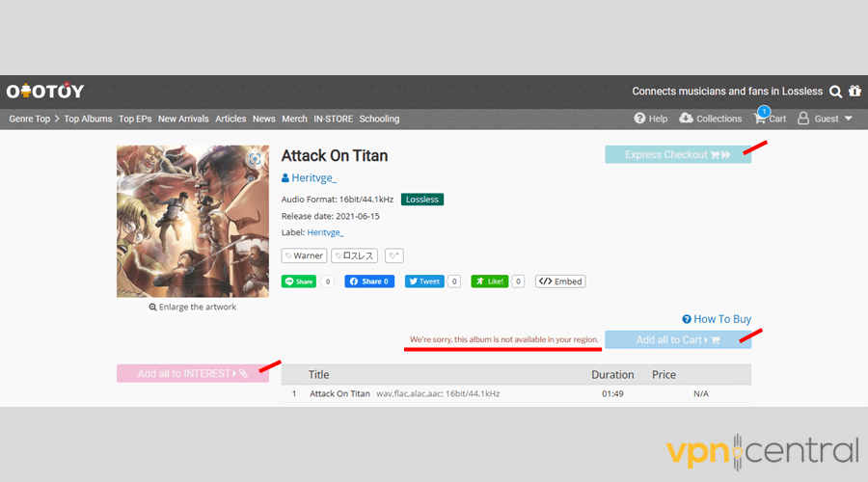
Task: Click the Express Checkout button
Action: click(678, 155)
